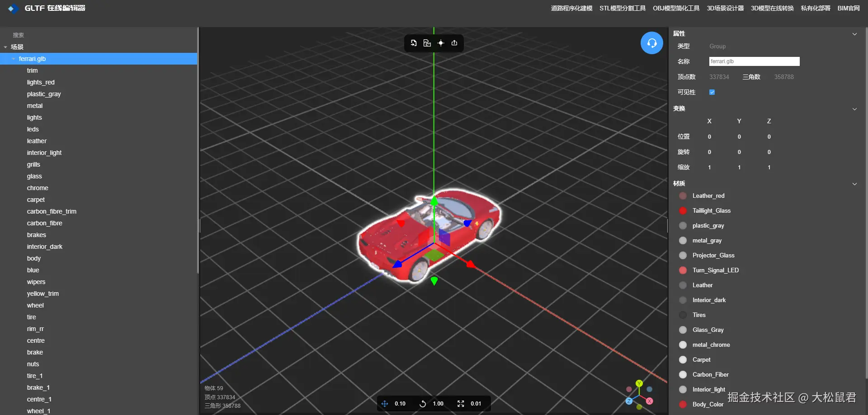Image resolution: width=868 pixels, height=415 pixels.
Task: Open the headset customer support button
Action: [652, 43]
